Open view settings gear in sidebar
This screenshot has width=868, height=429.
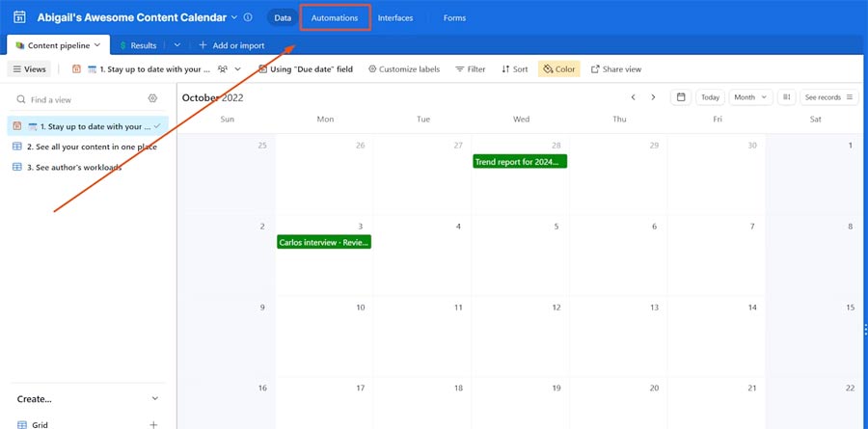tap(152, 98)
